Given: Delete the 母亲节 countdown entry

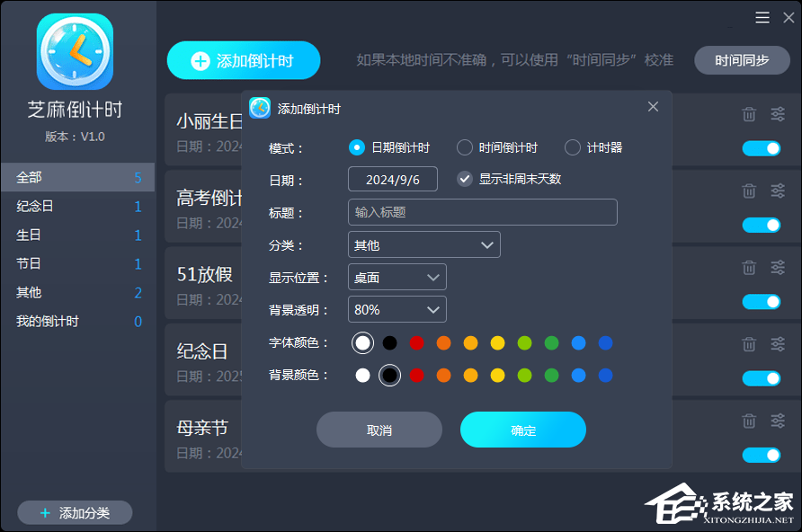Looking at the screenshot, I should point(749,420).
